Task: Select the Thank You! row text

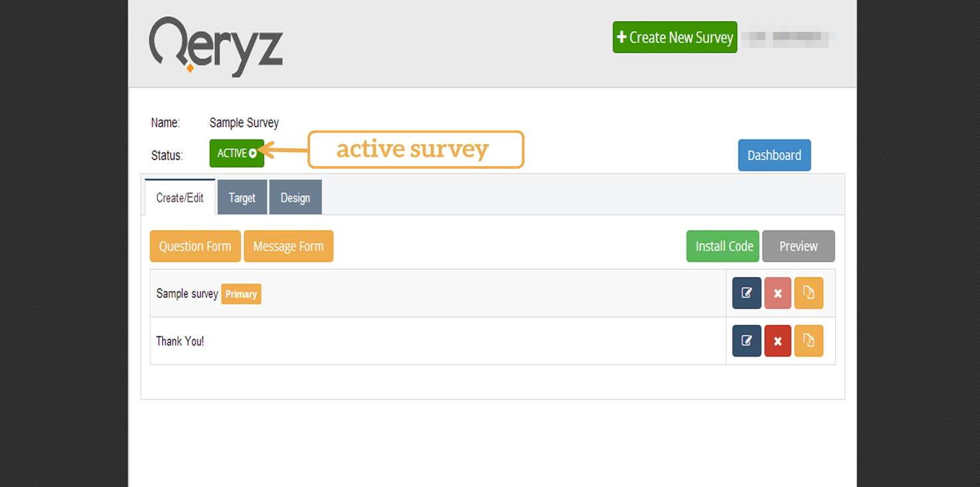Action: [x=180, y=341]
